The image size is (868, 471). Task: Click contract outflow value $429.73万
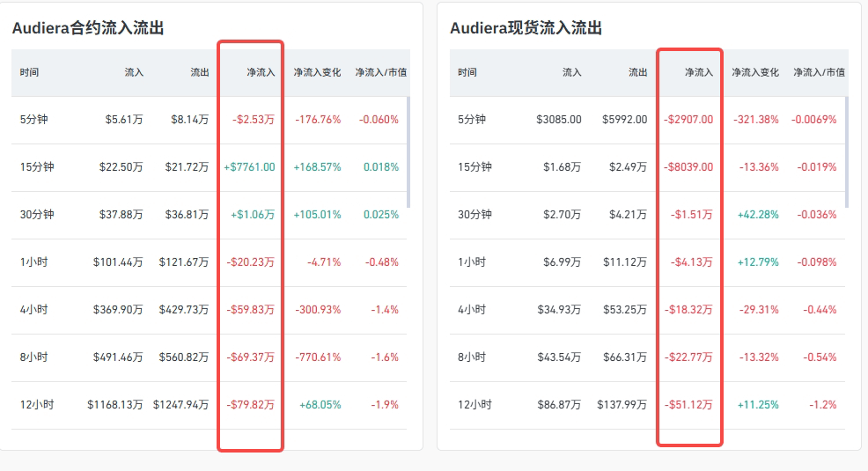pyautogui.click(x=184, y=310)
